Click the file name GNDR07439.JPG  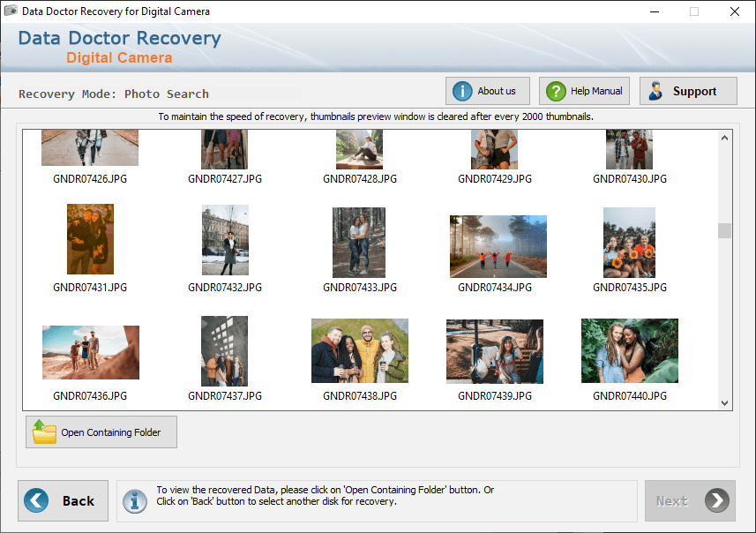(x=495, y=396)
